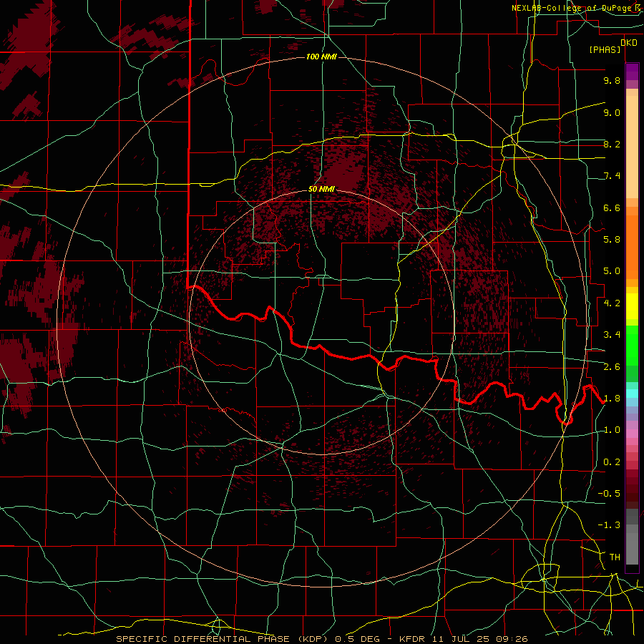
Task: Click the gray band next to TH
Action: 632,548
